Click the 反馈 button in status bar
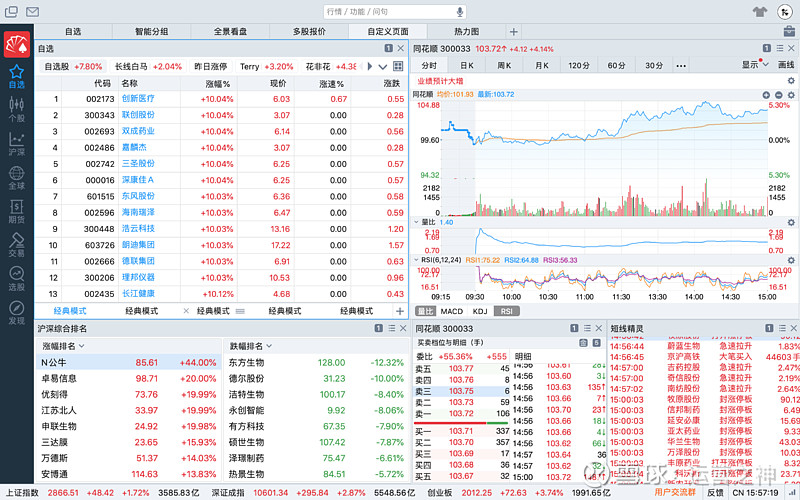The height and width of the screenshot is (500, 800). (x=715, y=492)
